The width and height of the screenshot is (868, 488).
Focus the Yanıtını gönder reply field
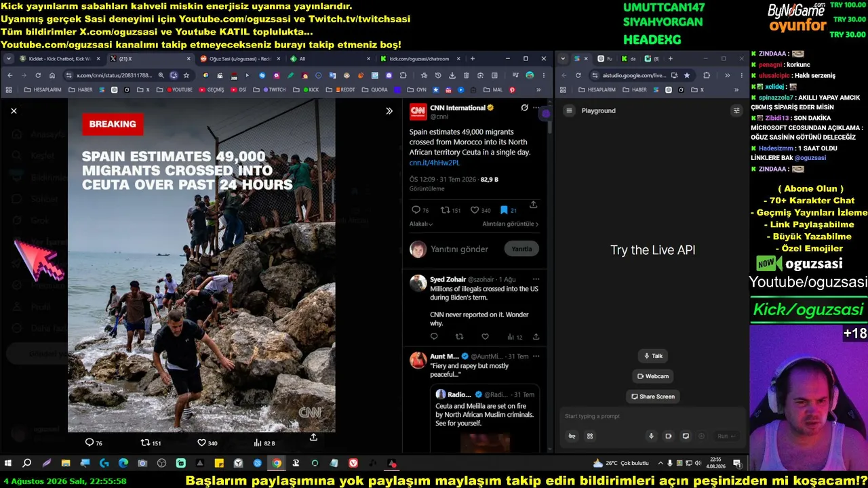click(x=459, y=249)
